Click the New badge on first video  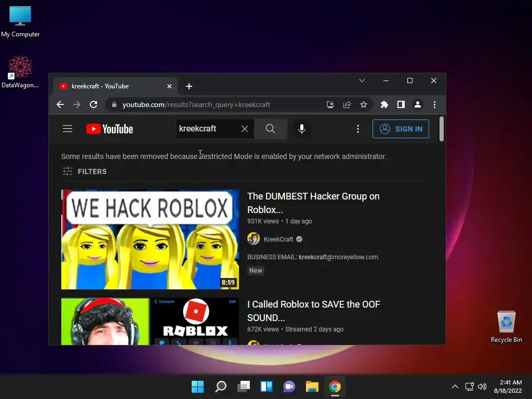pos(256,270)
